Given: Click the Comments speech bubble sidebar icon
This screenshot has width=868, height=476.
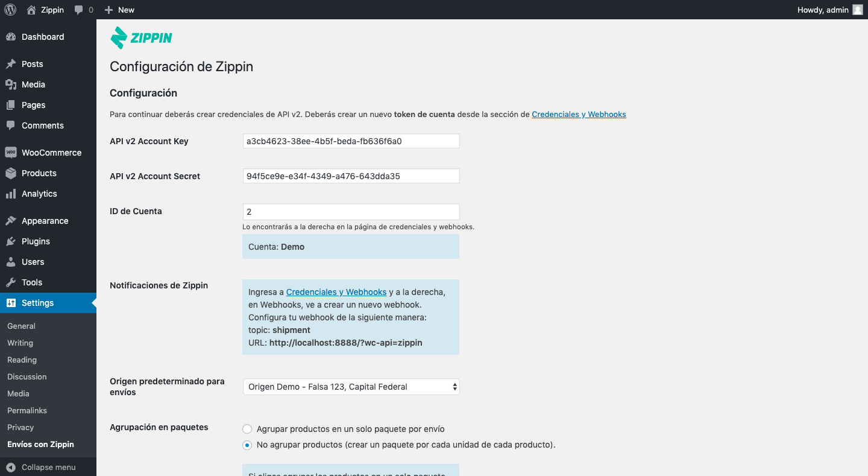Looking at the screenshot, I should pyautogui.click(x=11, y=125).
